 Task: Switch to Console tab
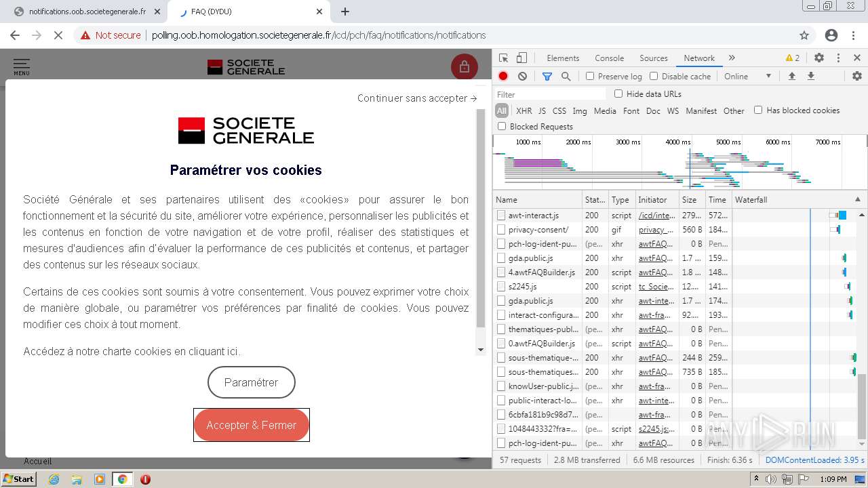click(609, 58)
